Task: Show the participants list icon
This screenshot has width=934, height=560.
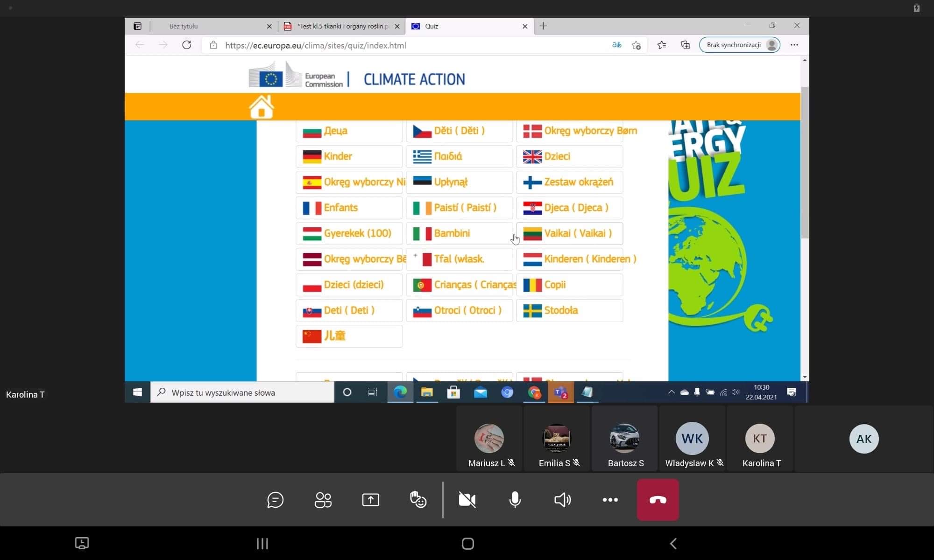Action: pos(323,500)
